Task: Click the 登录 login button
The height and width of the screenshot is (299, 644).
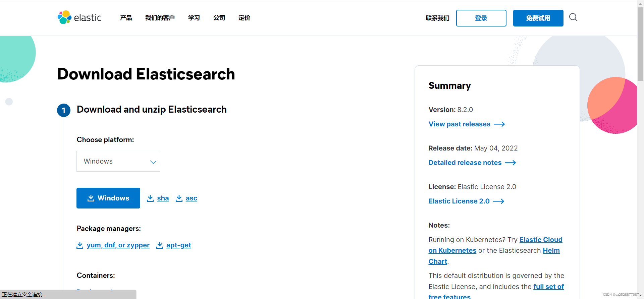Action: pyautogui.click(x=481, y=18)
